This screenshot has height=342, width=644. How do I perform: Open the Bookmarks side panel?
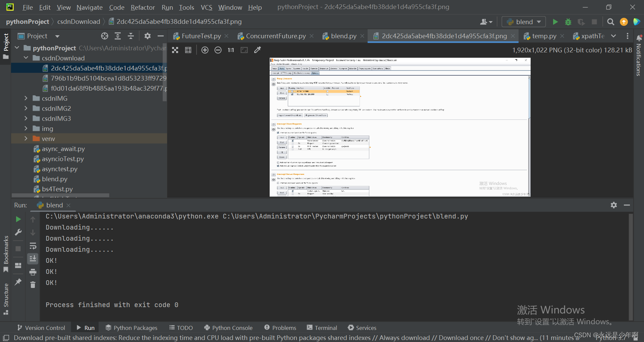point(6,254)
